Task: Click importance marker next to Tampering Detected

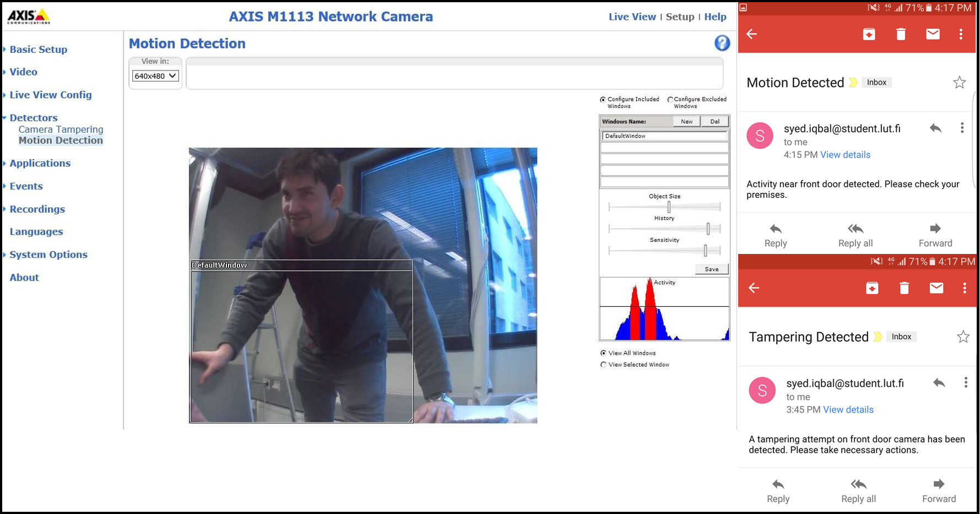Action: click(878, 337)
